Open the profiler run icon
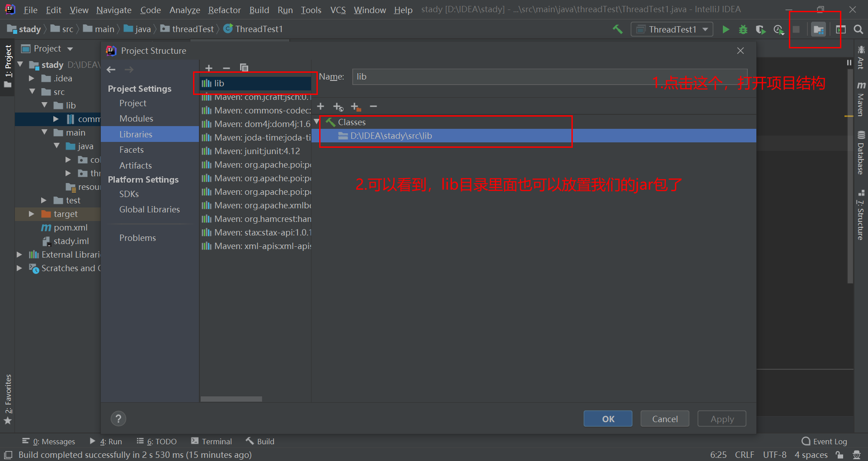868x461 pixels. (778, 29)
